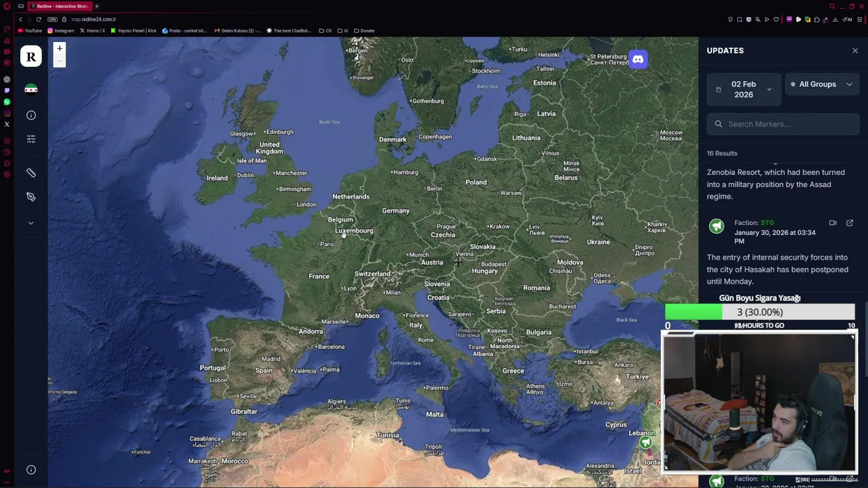Open the Home / X bookmark
The image size is (868, 488).
click(93, 30)
